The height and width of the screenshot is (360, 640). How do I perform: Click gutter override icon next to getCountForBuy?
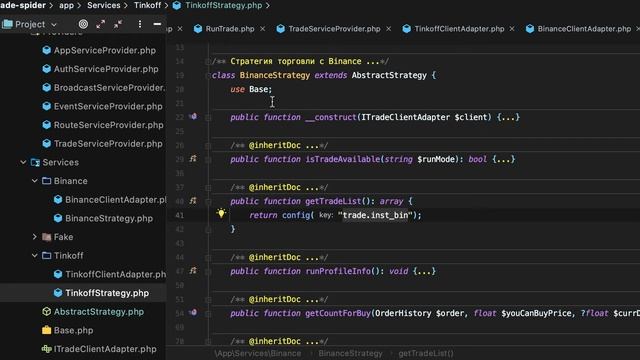[193, 313]
